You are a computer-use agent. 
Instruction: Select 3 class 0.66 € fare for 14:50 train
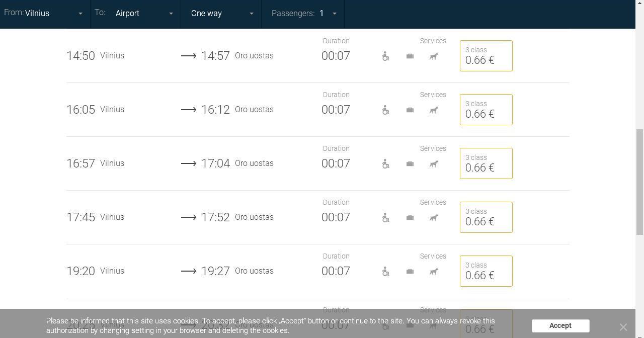coord(486,56)
